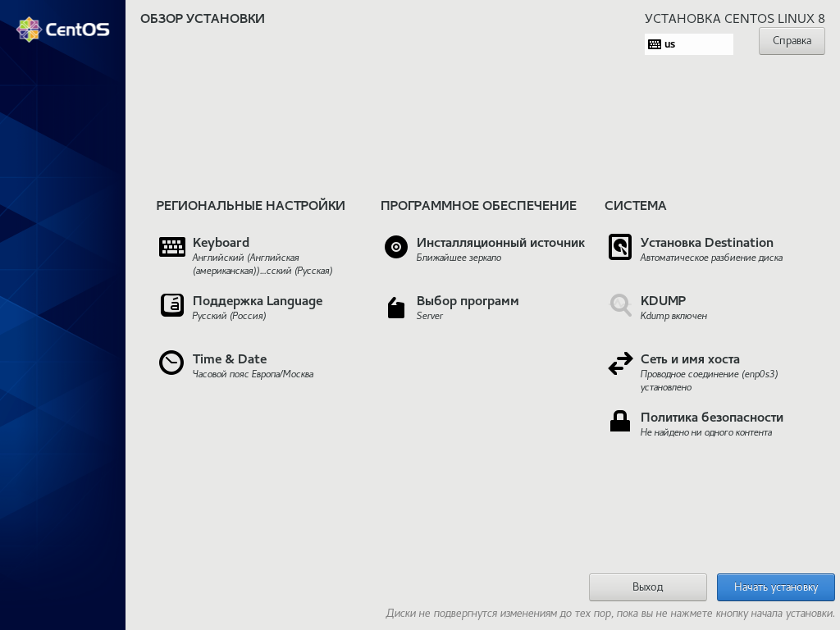
Task: Open the Time & Date clock icon
Action: tap(171, 363)
